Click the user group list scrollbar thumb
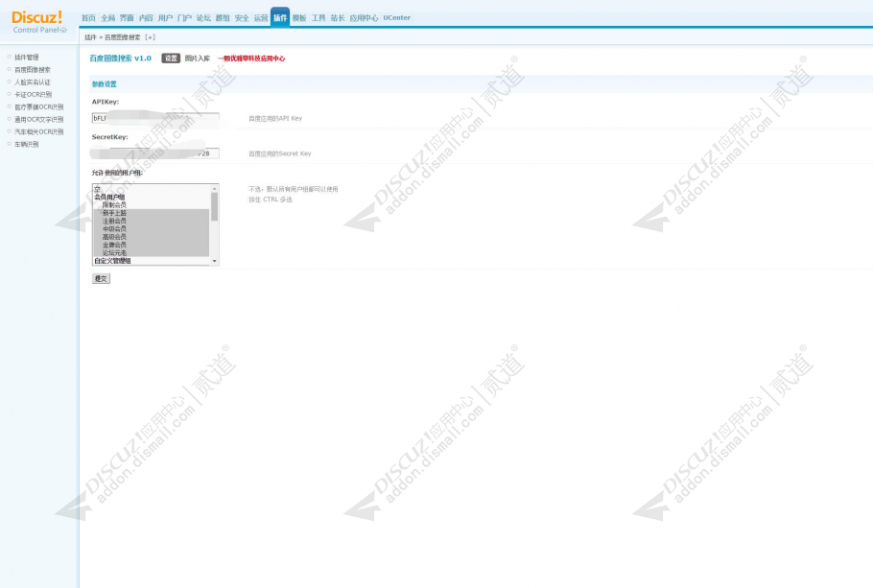The image size is (873, 588). click(214, 206)
